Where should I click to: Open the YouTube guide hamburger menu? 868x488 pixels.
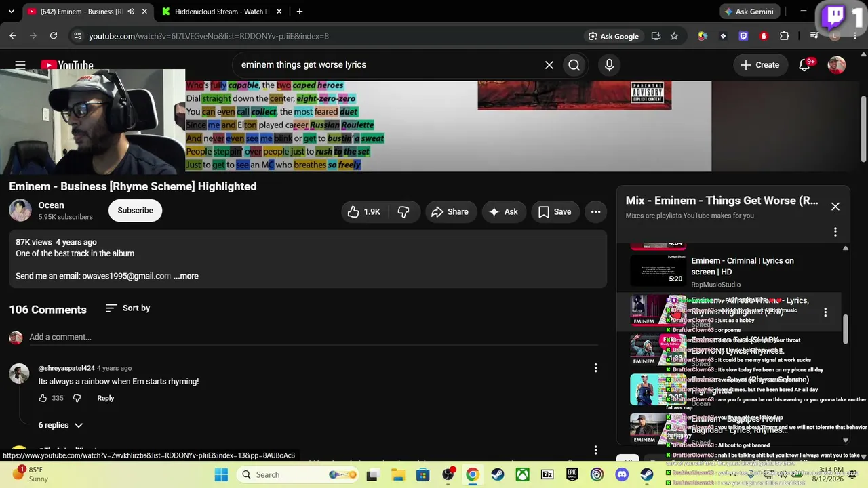20,65
